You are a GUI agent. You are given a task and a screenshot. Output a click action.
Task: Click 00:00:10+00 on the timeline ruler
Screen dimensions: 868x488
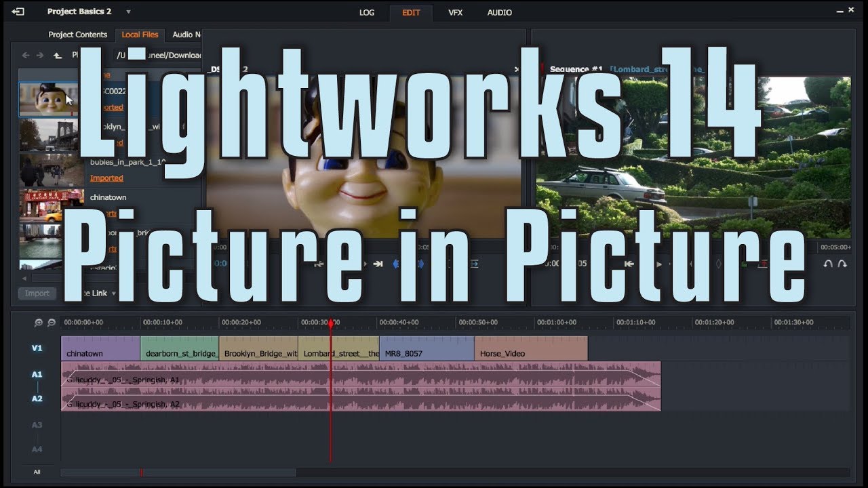pos(162,323)
